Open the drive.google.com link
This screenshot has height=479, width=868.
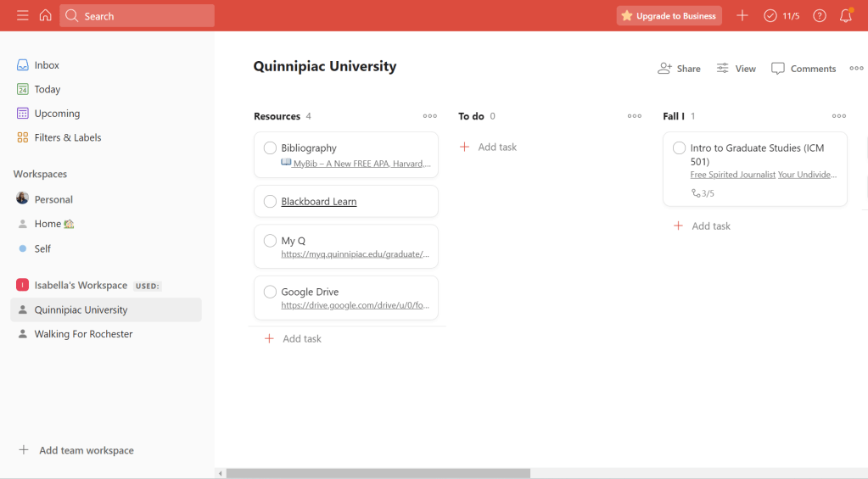[x=355, y=305]
